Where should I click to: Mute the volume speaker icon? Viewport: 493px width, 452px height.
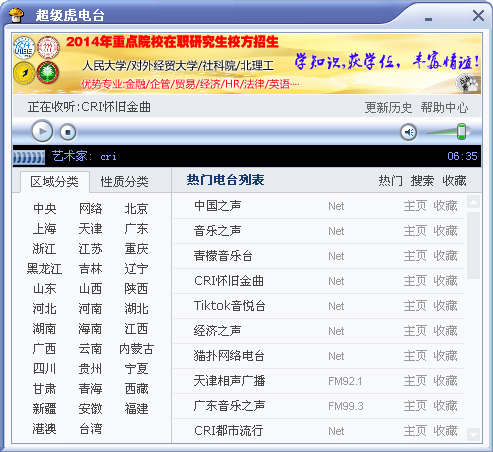(409, 132)
